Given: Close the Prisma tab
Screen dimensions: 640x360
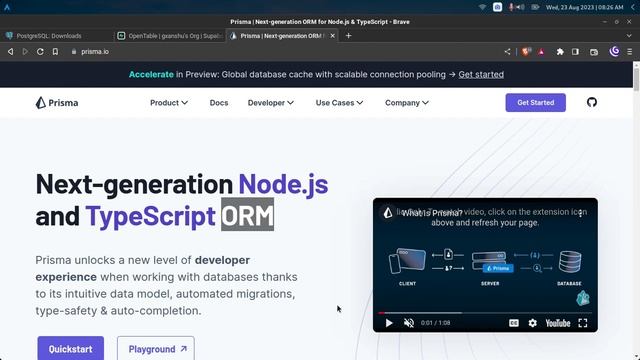Looking at the screenshot, I should pos(333,36).
